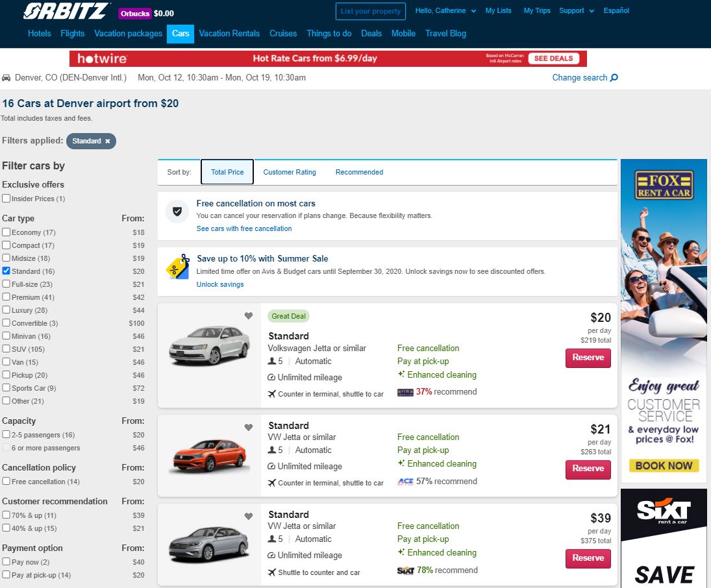This screenshot has height=588, width=711.
Task: Click the Summer Sale discount tag icon
Action: [178, 267]
